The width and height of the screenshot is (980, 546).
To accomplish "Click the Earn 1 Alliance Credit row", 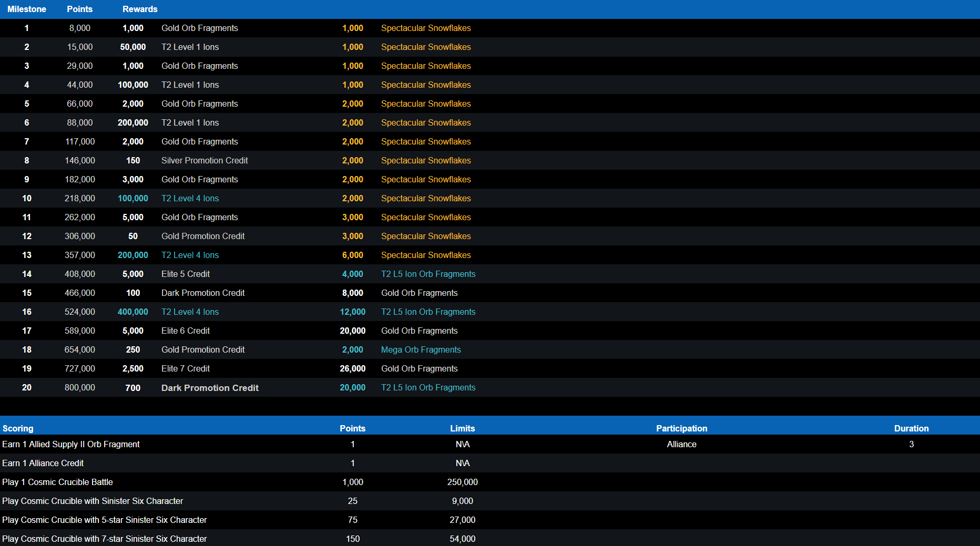I will tap(43, 463).
